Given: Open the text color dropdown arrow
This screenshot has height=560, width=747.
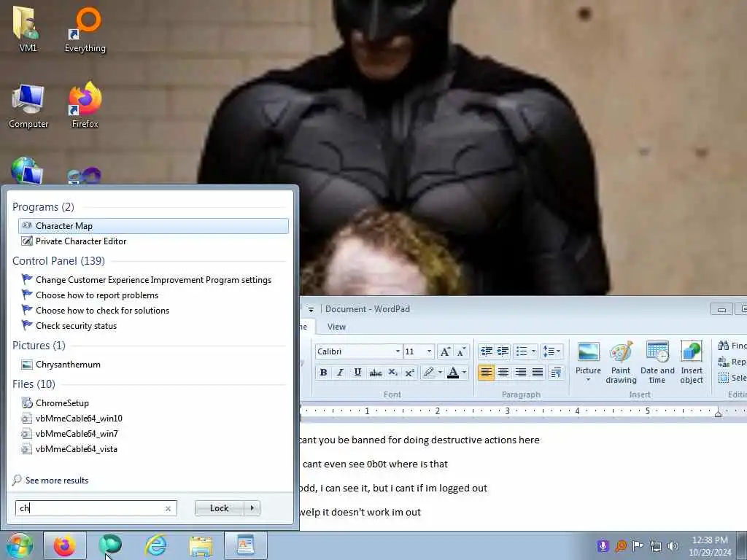Looking at the screenshot, I should pos(465,373).
